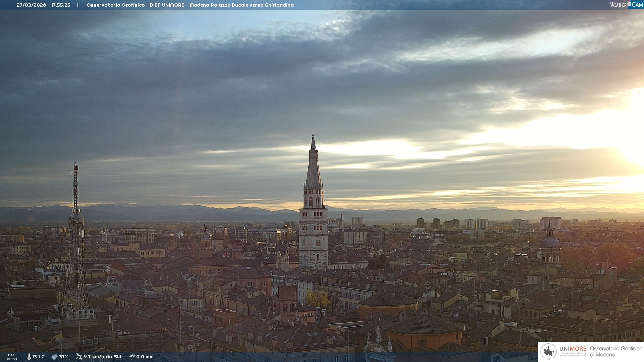Click the UNIMORE horseman seal logo
This screenshot has width=644, height=362.
click(548, 351)
